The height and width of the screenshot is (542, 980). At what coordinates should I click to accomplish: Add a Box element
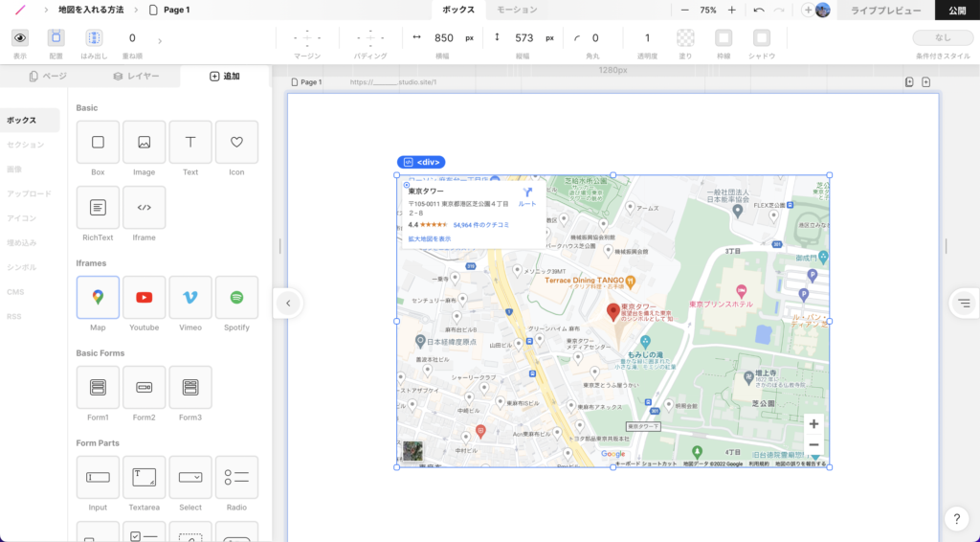(x=98, y=143)
